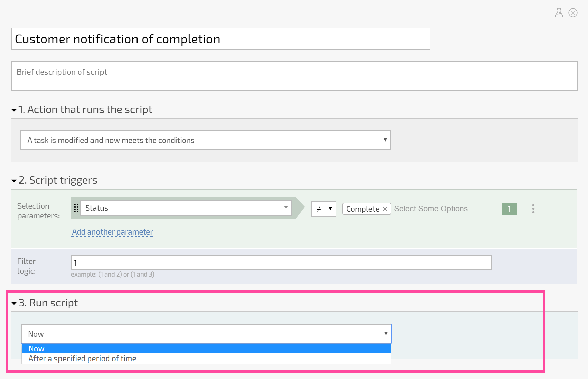Image resolution: width=588 pixels, height=379 pixels.
Task: Collapse section 1 Action that runs the script
Action: (14, 110)
